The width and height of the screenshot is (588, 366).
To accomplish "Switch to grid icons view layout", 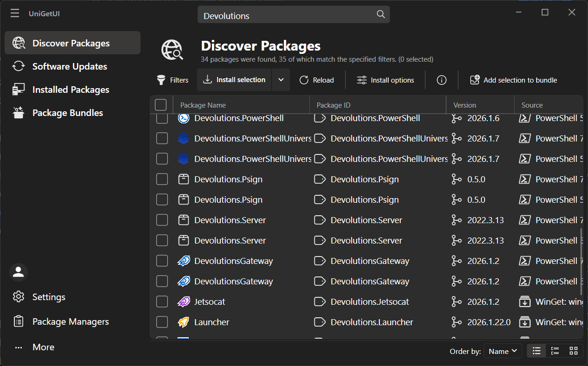I will tap(574, 351).
